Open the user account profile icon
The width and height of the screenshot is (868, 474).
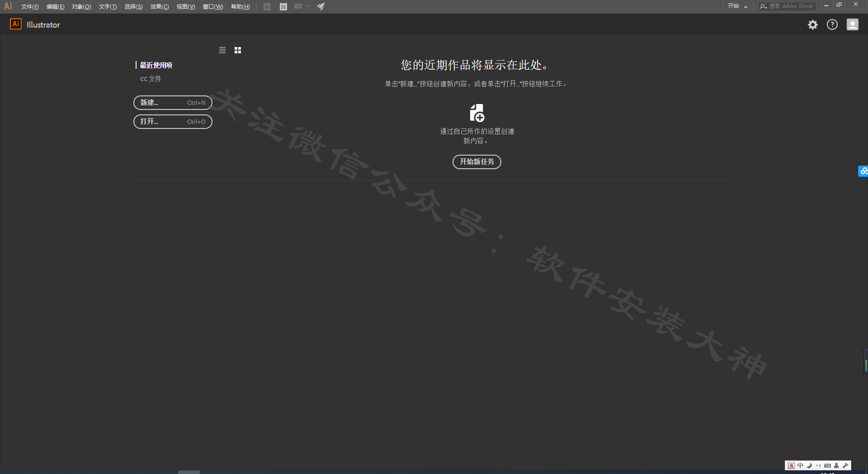853,24
